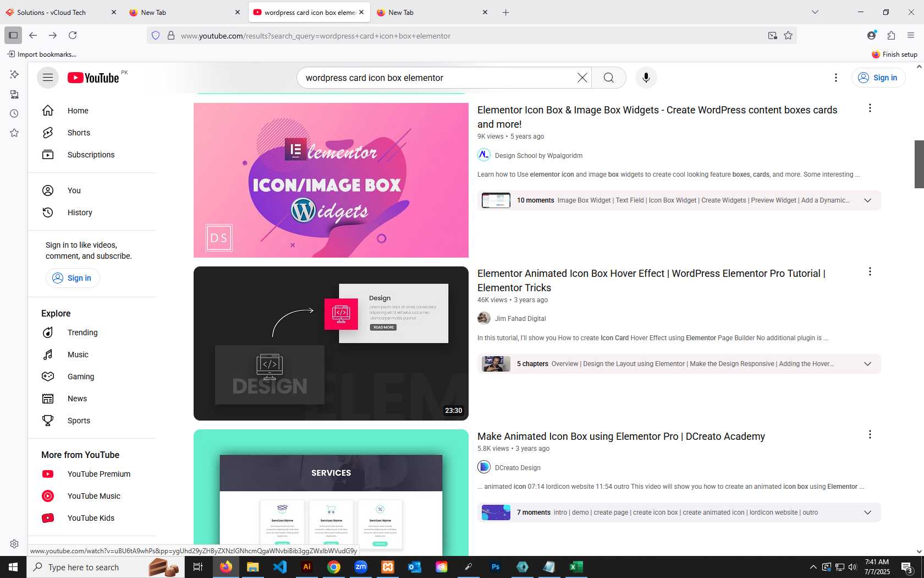The height and width of the screenshot is (578, 924).
Task: Click Import bookmarks button
Action: 42,54
